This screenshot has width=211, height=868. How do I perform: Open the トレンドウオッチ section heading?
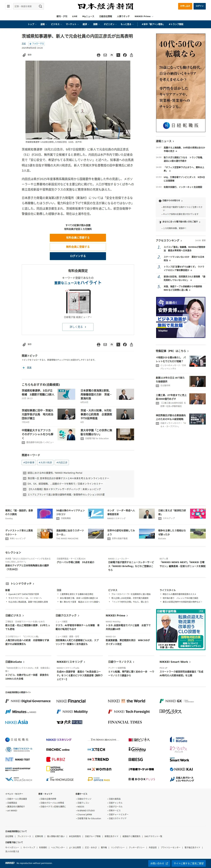click(x=22, y=584)
